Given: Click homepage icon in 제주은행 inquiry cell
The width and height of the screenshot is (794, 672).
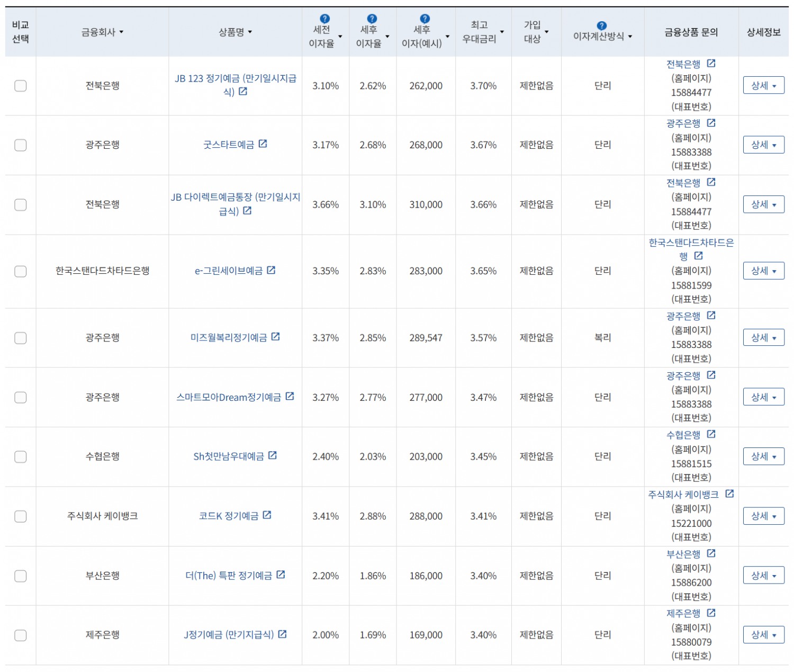Looking at the screenshot, I should pos(711,613).
